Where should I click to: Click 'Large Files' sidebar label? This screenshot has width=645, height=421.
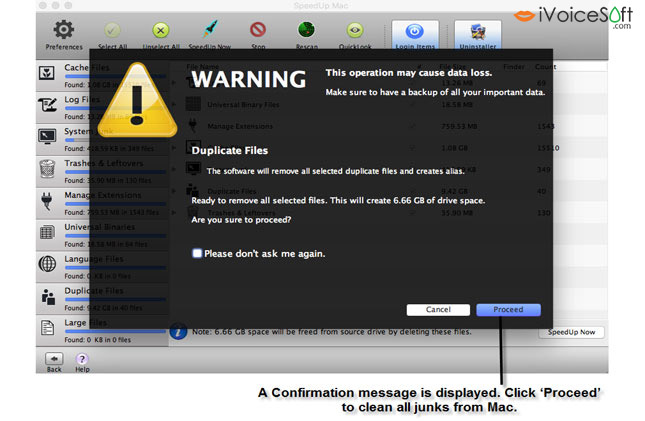tap(86, 323)
